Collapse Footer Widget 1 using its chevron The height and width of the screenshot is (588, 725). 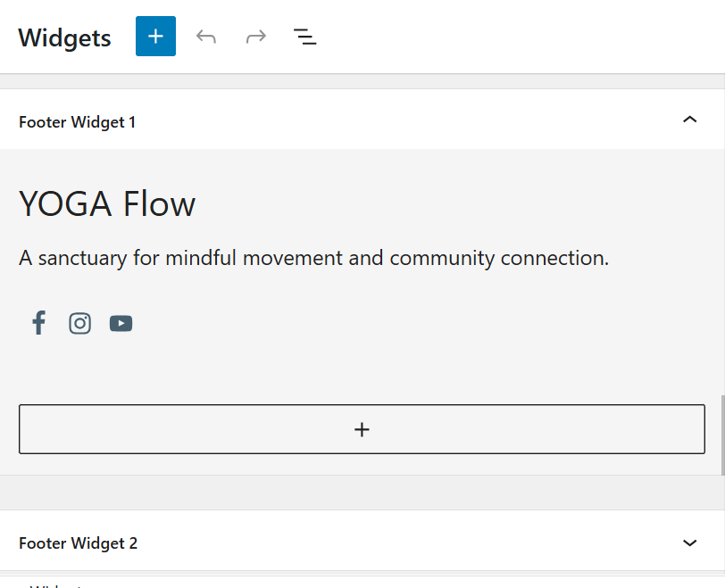689,120
